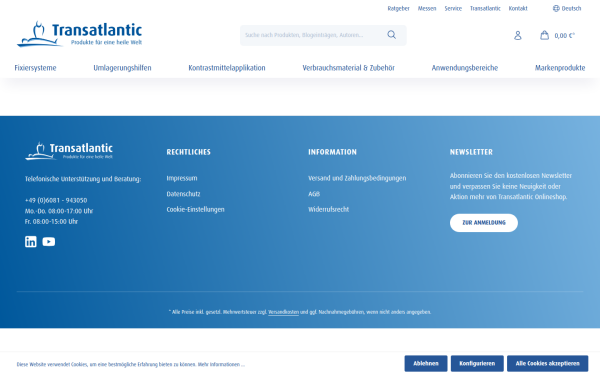Open Mehr Informationen cookie link
The width and height of the screenshot is (600, 375).
221,364
